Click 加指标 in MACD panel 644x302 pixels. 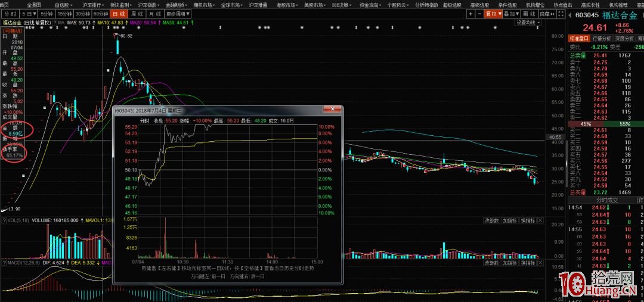point(510,262)
